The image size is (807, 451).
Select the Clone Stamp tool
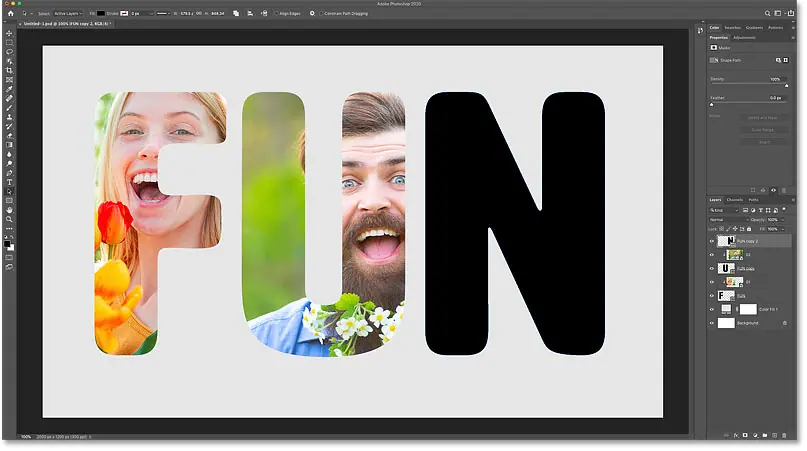tap(9, 117)
